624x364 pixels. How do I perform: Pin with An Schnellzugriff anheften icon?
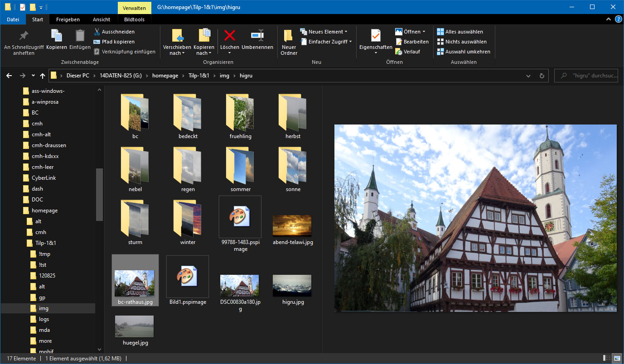pyautogui.click(x=24, y=36)
